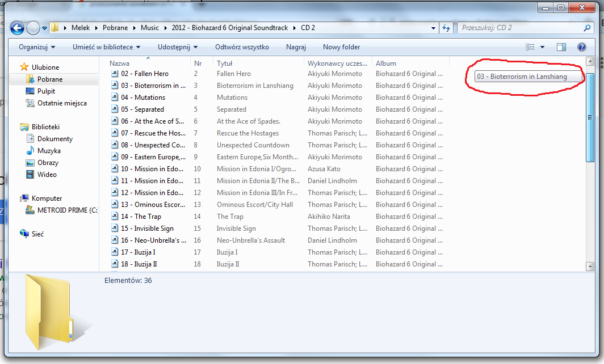Image resolution: width=604 pixels, height=364 pixels.
Task: Click the artist 'Azusa Kato'
Action: [324, 169]
